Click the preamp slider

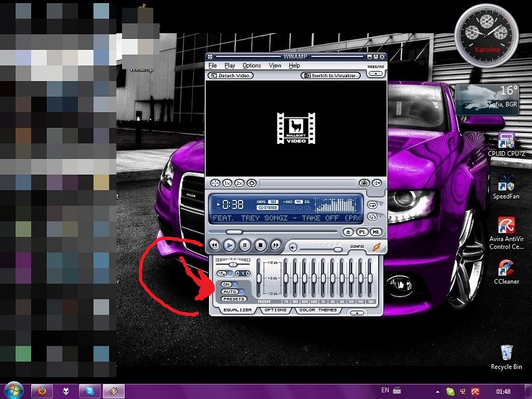click(x=259, y=278)
